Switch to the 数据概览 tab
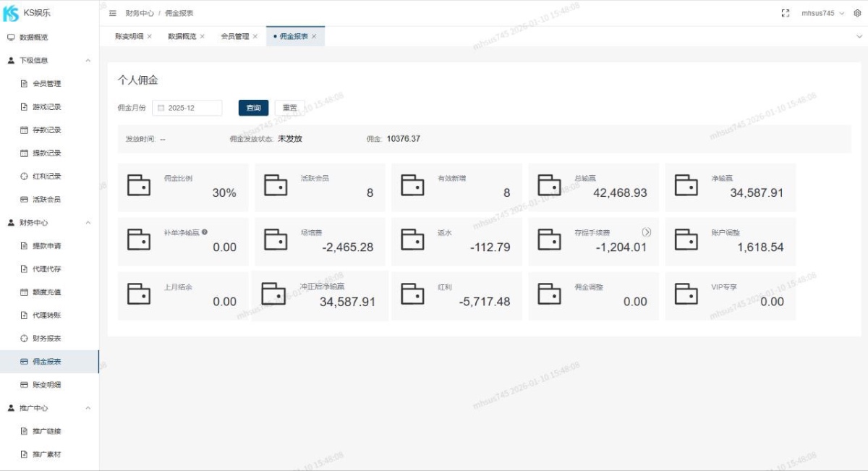Image resolution: width=868 pixels, height=471 pixels. [182, 36]
